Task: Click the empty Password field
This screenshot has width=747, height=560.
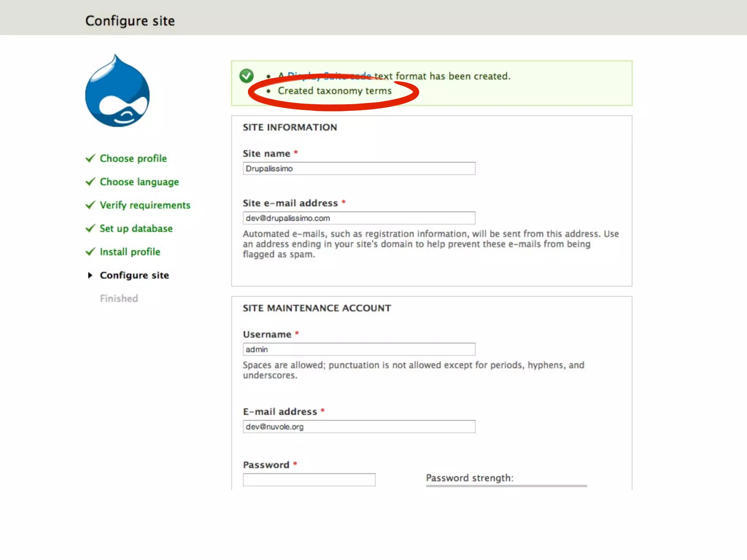Action: point(309,479)
